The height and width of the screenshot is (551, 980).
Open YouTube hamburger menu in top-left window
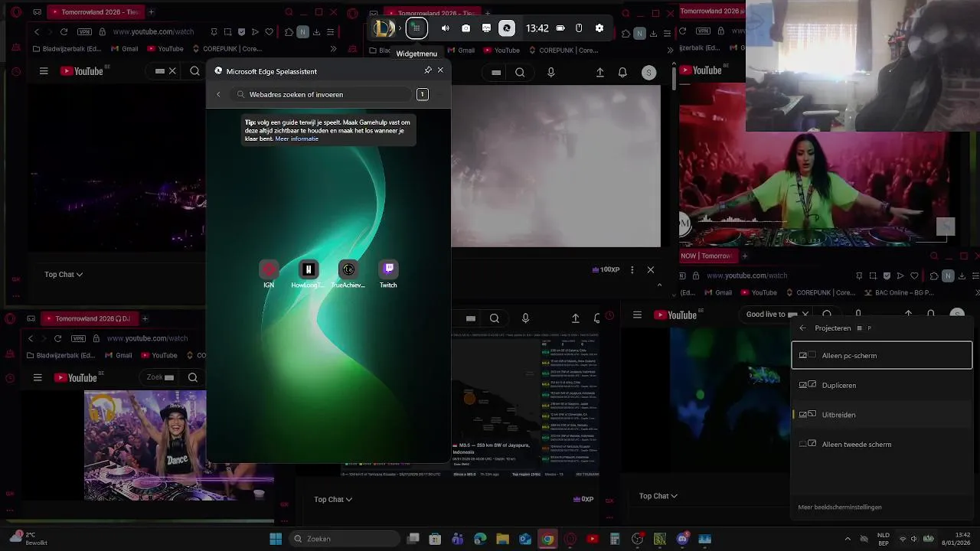44,71
